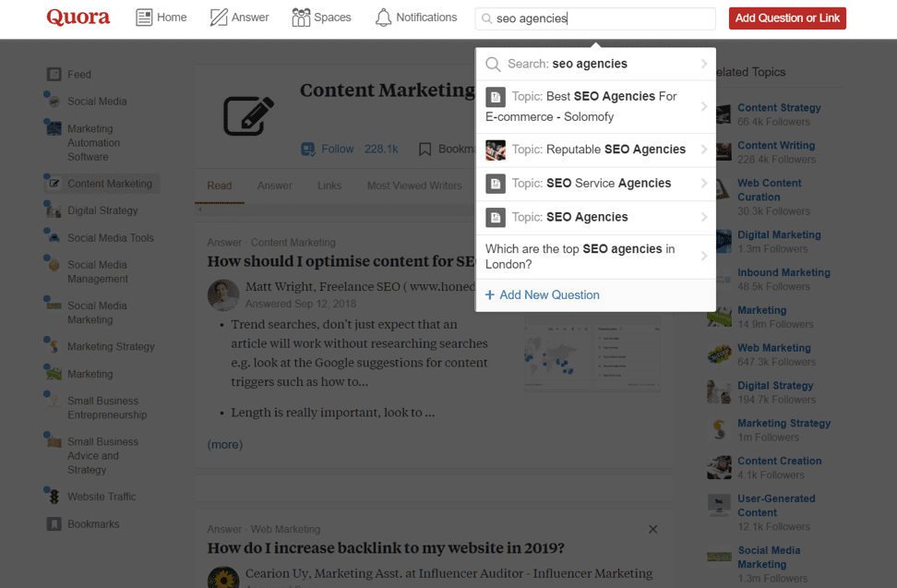
Task: Open the Most Viewed Writers tab
Action: click(x=413, y=185)
